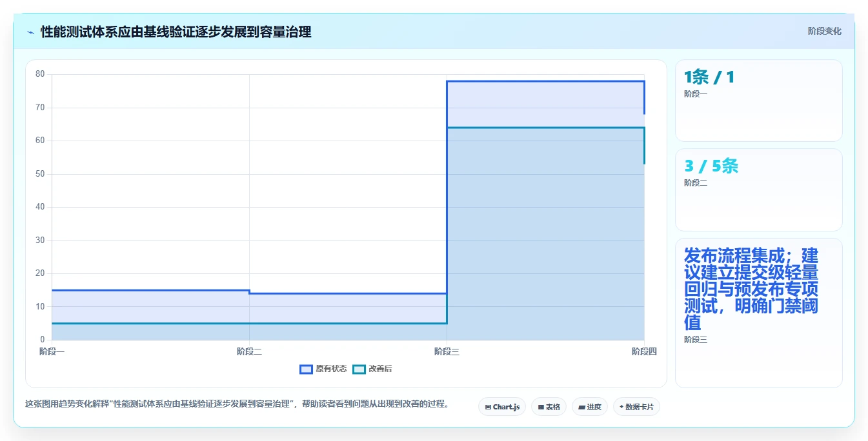868x441 pixels.
Task: Toggle the 原有状态 legend item
Action: point(323,369)
